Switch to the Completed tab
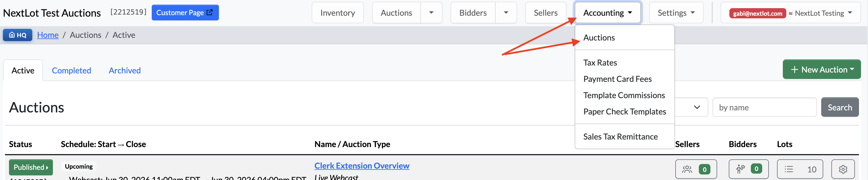Image resolution: width=868 pixels, height=180 pixels. [x=72, y=70]
